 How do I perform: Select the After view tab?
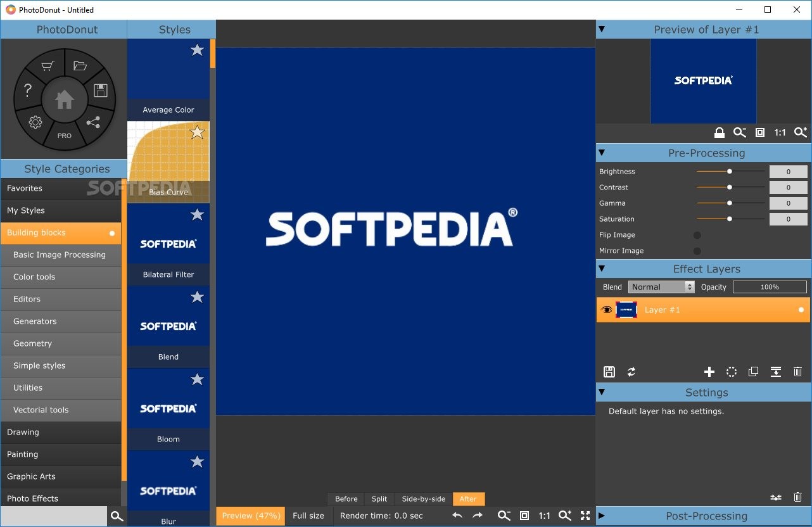pyautogui.click(x=469, y=499)
